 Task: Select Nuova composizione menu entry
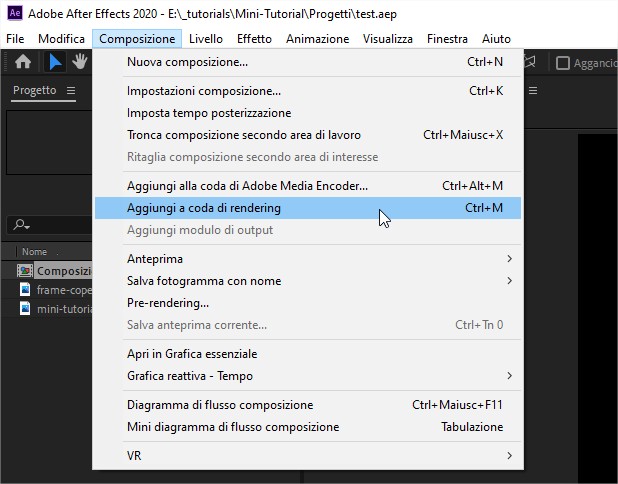(187, 62)
